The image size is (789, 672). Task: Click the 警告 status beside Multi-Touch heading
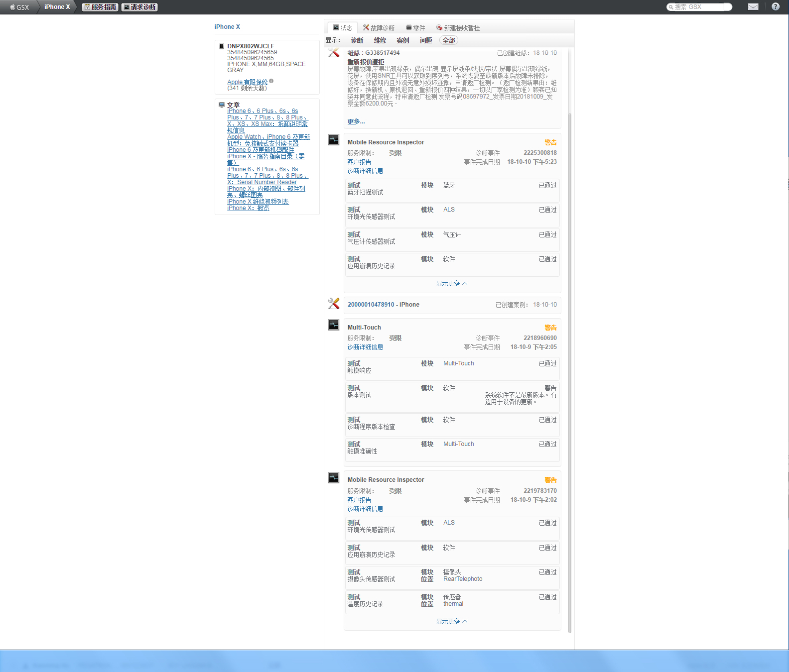(550, 328)
